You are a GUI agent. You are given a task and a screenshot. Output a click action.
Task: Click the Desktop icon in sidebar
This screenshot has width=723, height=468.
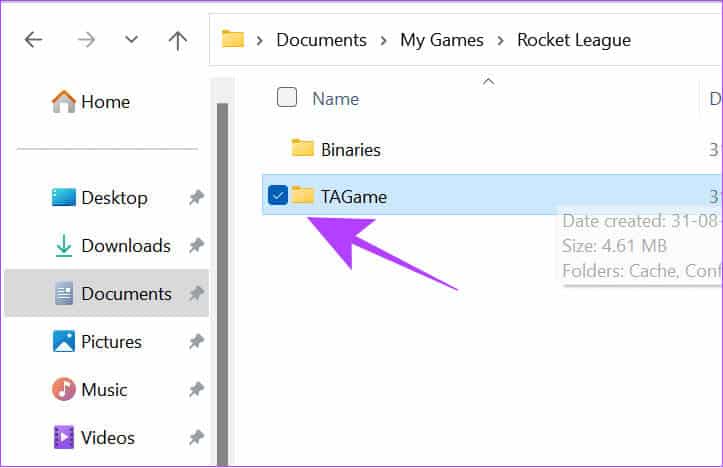(64, 197)
